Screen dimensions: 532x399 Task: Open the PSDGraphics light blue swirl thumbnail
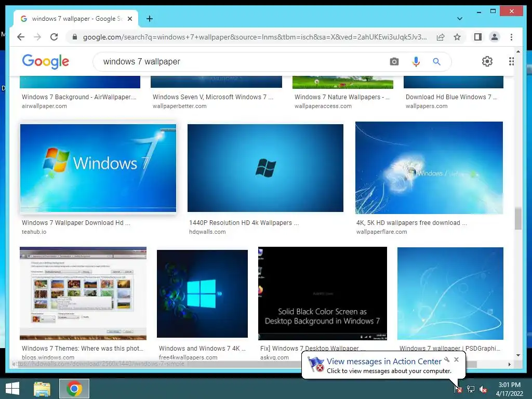tap(450, 294)
